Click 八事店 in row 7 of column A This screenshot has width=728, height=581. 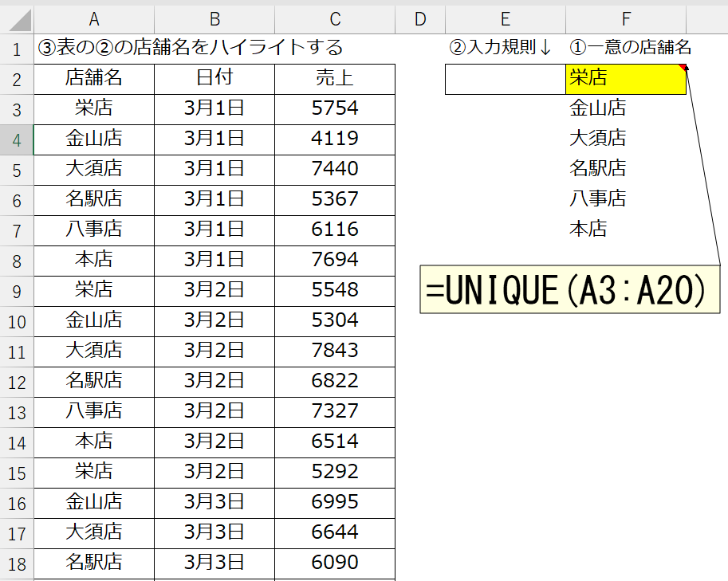coord(94,230)
